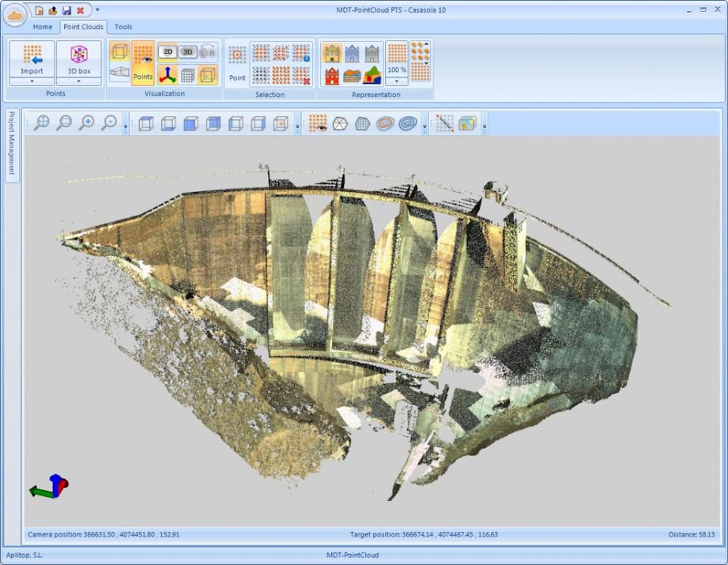Open the 100 % point density dropdown

397,81
